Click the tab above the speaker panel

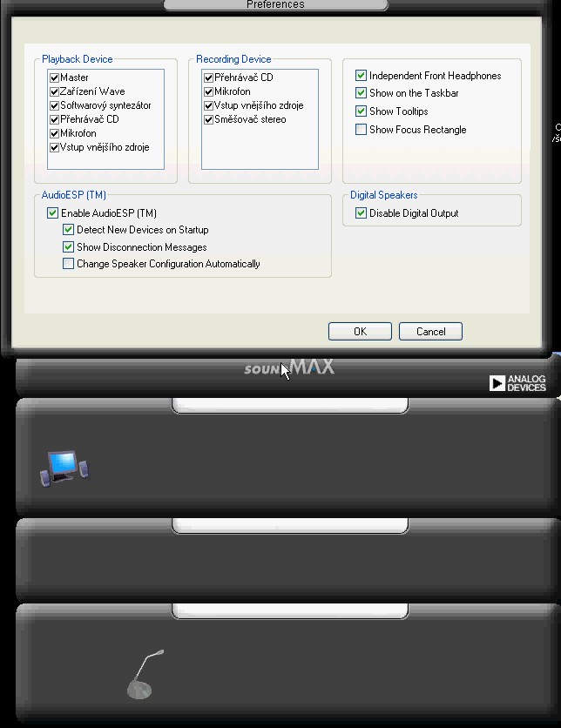pyautogui.click(x=290, y=405)
